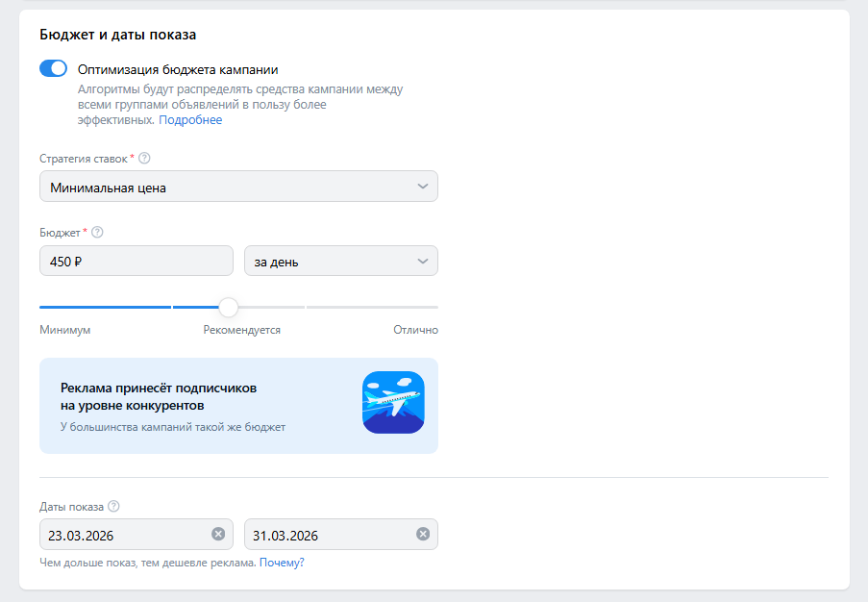Click the budget slider round handle
This screenshot has width=868, height=602.
pyautogui.click(x=228, y=307)
